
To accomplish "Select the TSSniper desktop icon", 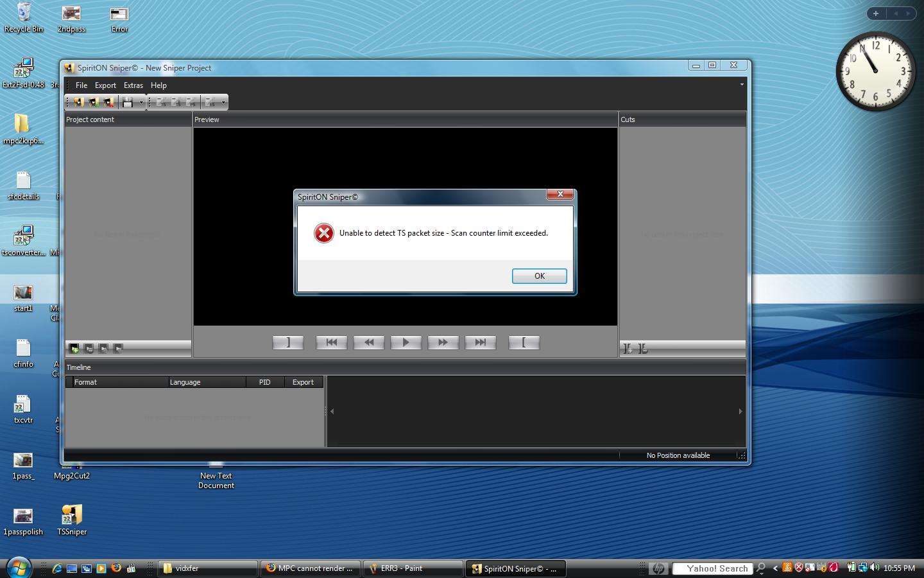I will click(72, 520).
